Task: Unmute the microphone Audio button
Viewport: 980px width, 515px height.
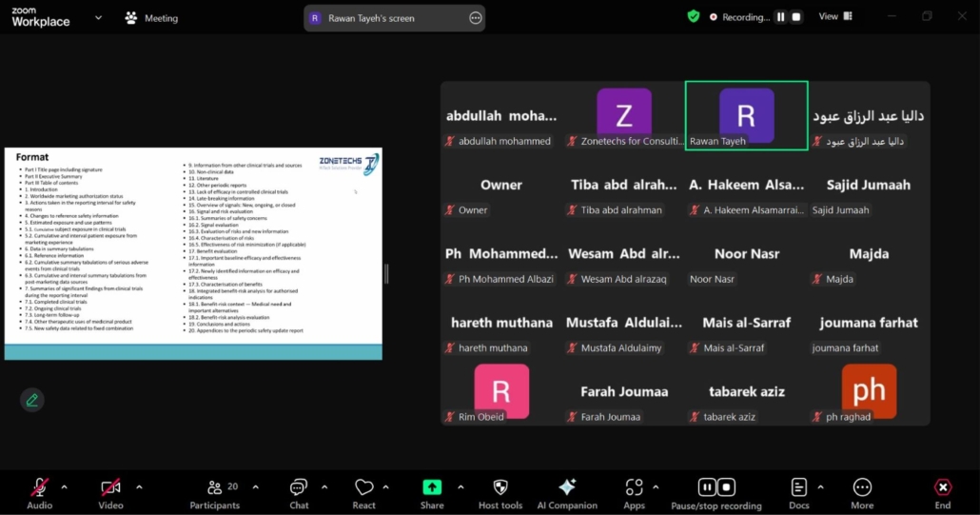Action: coord(39,491)
